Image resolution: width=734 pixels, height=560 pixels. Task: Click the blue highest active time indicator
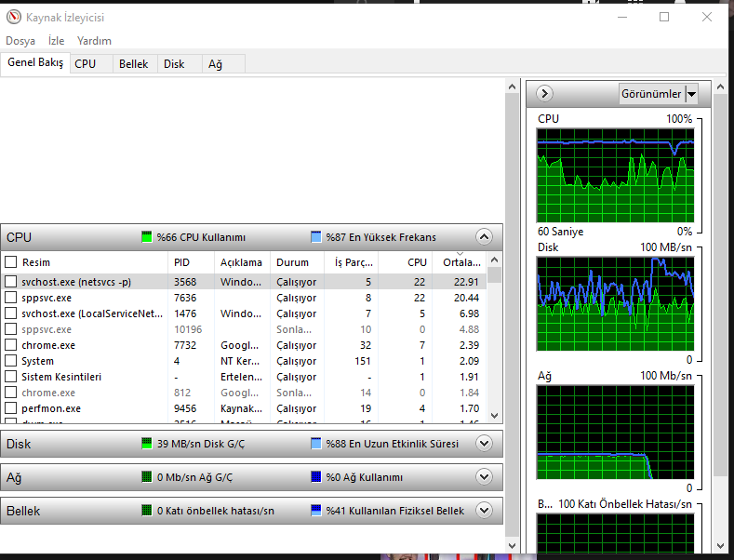pyautogui.click(x=316, y=444)
